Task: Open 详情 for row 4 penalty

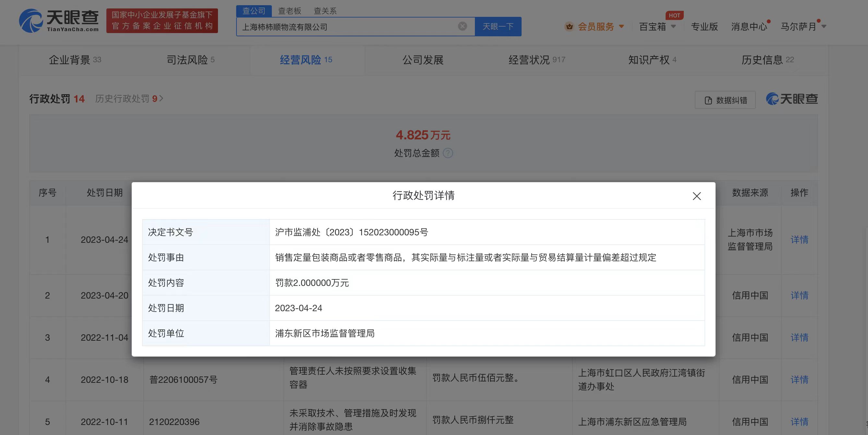Action: click(799, 380)
